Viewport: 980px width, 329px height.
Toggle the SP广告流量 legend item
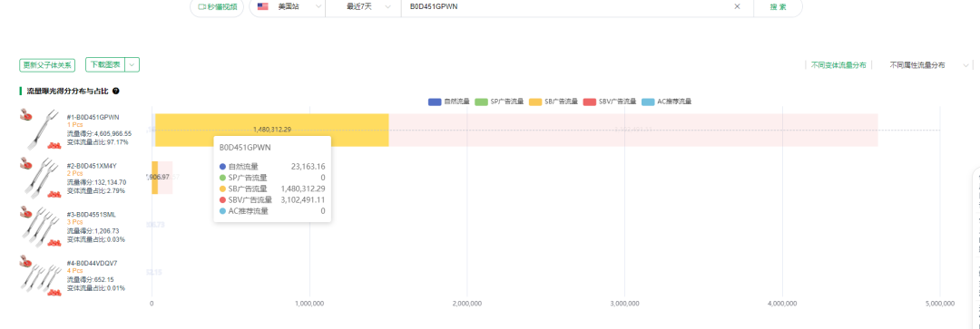pos(499,102)
